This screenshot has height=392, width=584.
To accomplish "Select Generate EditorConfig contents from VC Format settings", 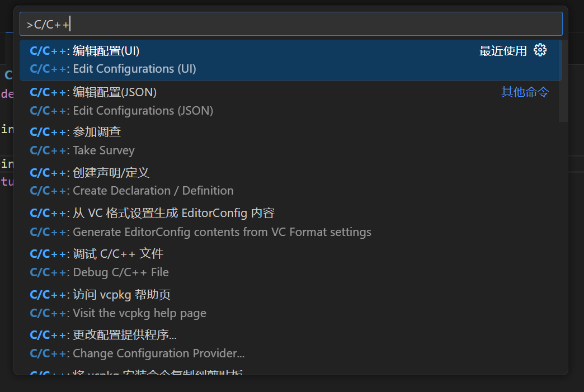I will point(289,223).
